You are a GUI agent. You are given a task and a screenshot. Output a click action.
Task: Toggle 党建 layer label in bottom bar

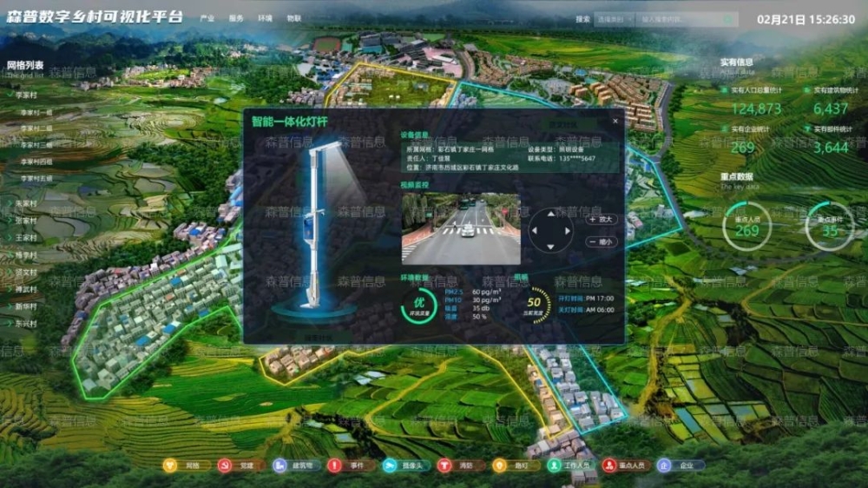[247, 465]
